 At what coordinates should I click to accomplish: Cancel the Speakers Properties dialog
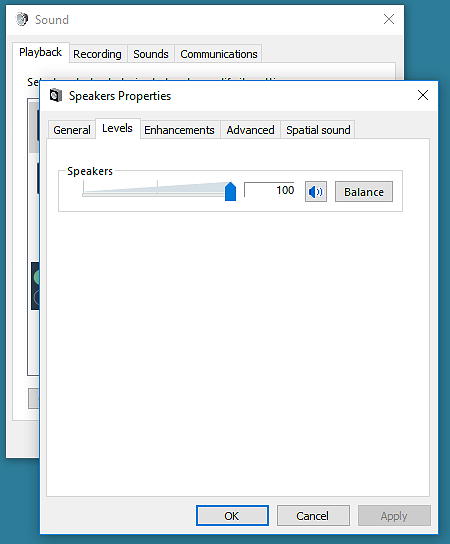click(313, 516)
